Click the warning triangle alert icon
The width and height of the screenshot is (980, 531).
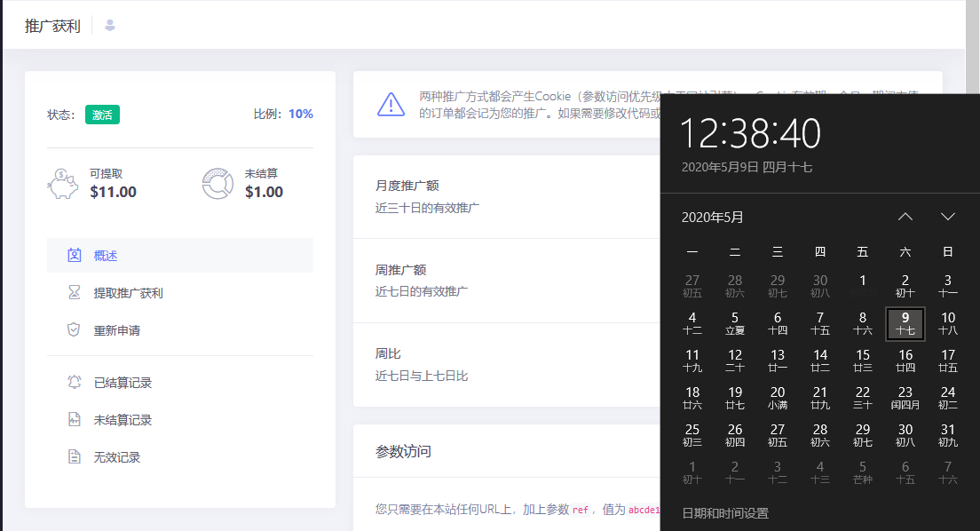click(391, 105)
